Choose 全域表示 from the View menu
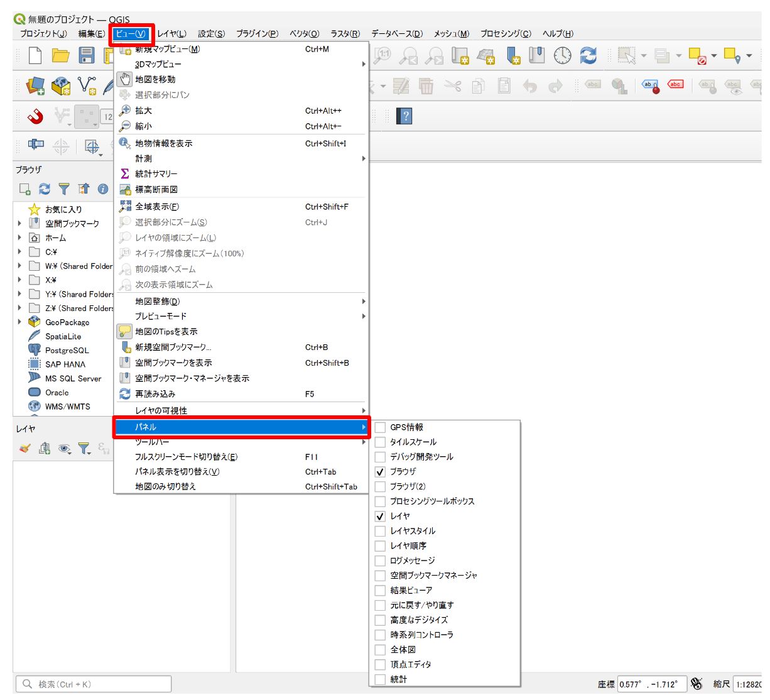The image size is (770, 700). 241,206
